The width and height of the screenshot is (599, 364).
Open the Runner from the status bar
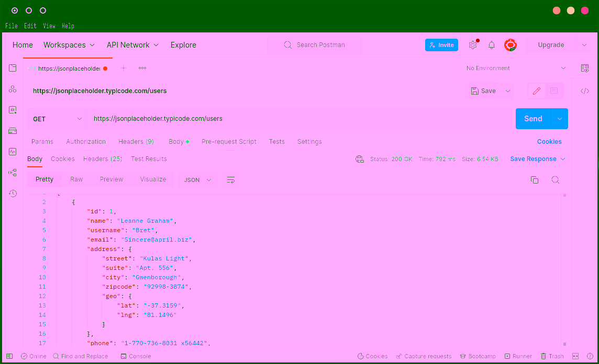pyautogui.click(x=518, y=356)
